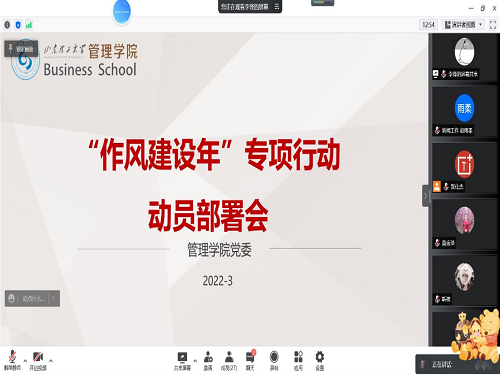The height and width of the screenshot is (375, 500).
Task: Open the speaker view layout dropdown
Action: 463,25
